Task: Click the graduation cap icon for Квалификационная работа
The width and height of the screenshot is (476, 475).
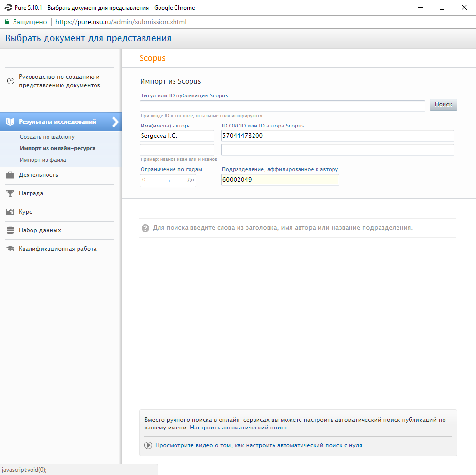Action: pos(10,249)
